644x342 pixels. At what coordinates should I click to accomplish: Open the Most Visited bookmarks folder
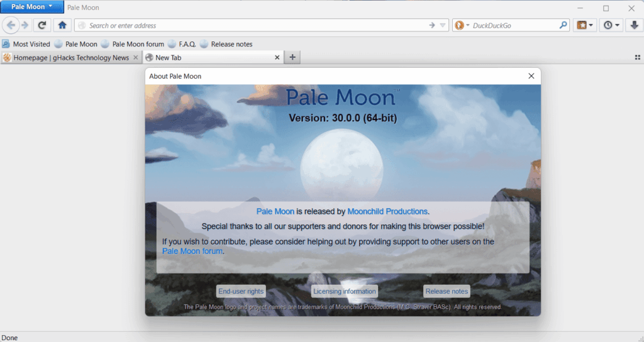click(26, 44)
